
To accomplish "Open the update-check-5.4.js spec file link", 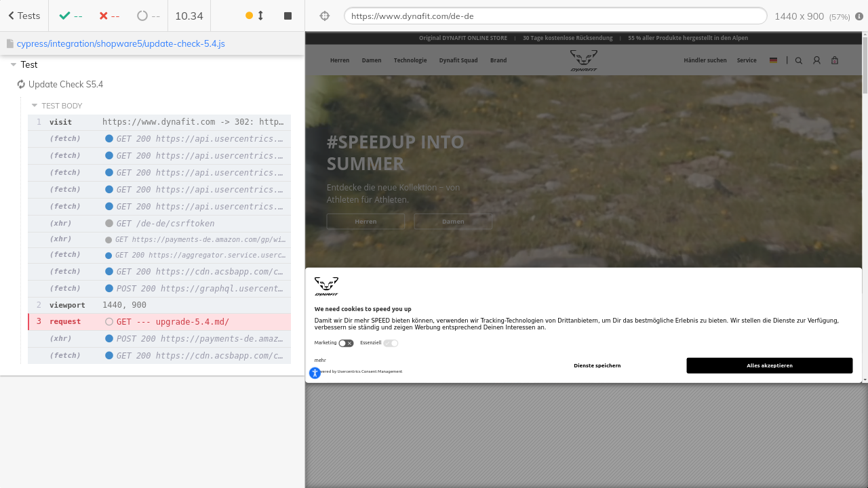I will (120, 43).
